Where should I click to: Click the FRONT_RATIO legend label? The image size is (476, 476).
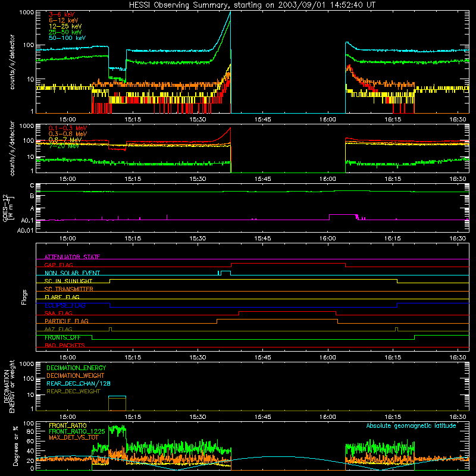(68, 425)
